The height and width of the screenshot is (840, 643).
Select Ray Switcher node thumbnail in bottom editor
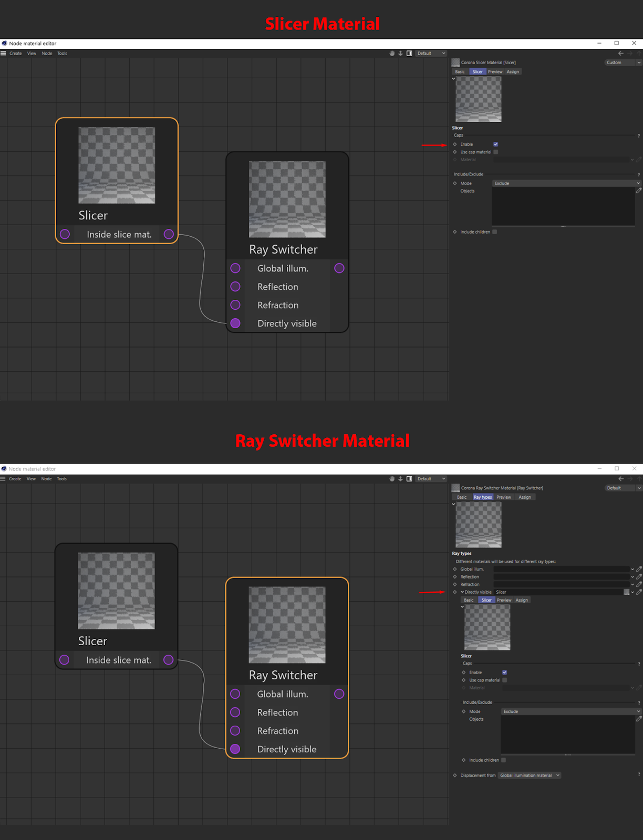pyautogui.click(x=287, y=625)
